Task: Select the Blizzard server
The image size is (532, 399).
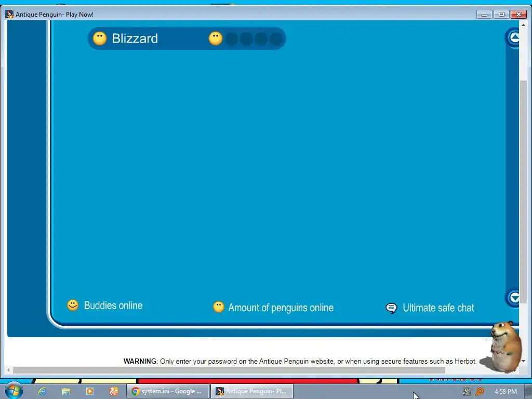Action: [187, 38]
